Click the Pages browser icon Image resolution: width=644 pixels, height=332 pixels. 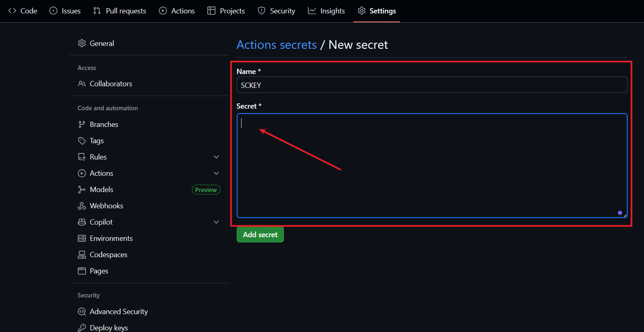click(82, 271)
